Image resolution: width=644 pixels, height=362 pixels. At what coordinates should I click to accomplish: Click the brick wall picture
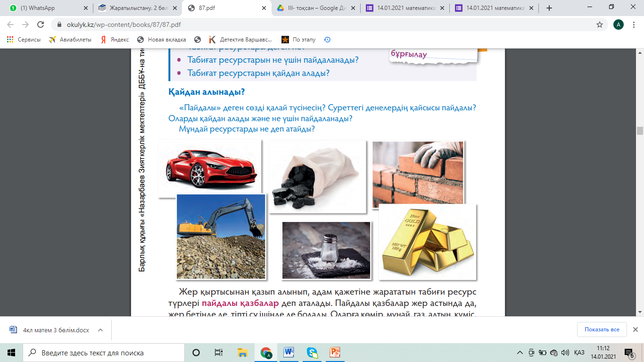pyautogui.click(x=418, y=174)
